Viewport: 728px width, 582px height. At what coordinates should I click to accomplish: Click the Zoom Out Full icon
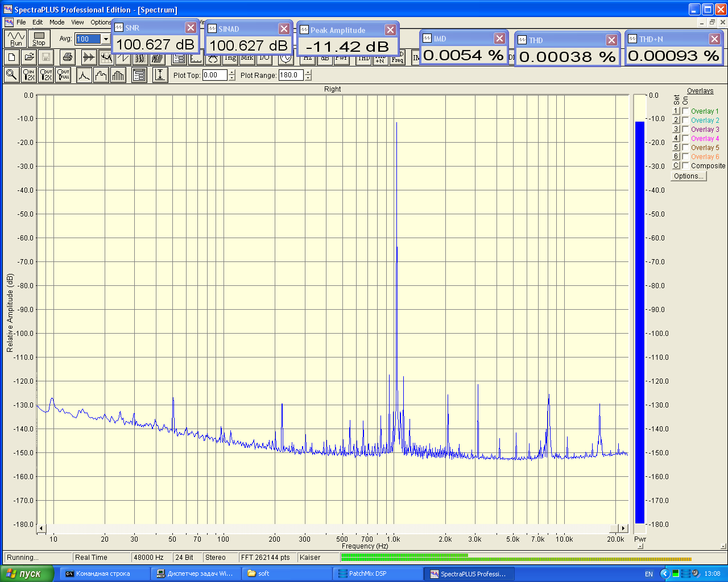point(63,75)
